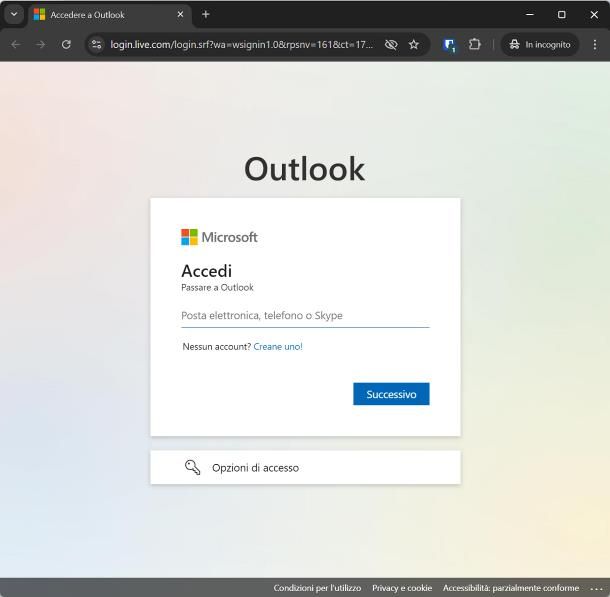Close the Accedere a Outlook tab
Image resolution: width=610 pixels, height=597 pixels.
click(x=180, y=14)
